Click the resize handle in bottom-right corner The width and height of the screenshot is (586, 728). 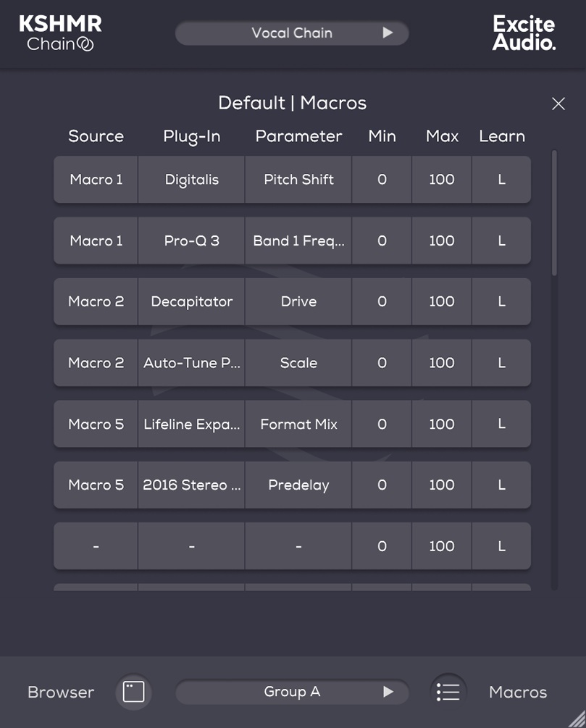point(578,720)
